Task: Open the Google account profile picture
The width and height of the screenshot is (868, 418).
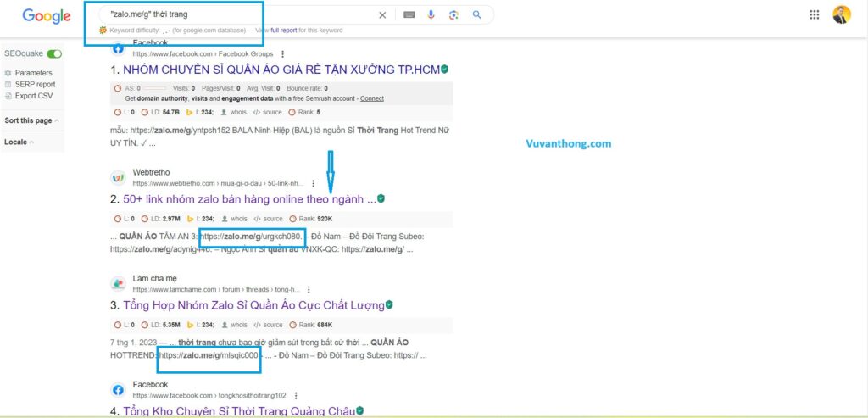Action: click(842, 15)
